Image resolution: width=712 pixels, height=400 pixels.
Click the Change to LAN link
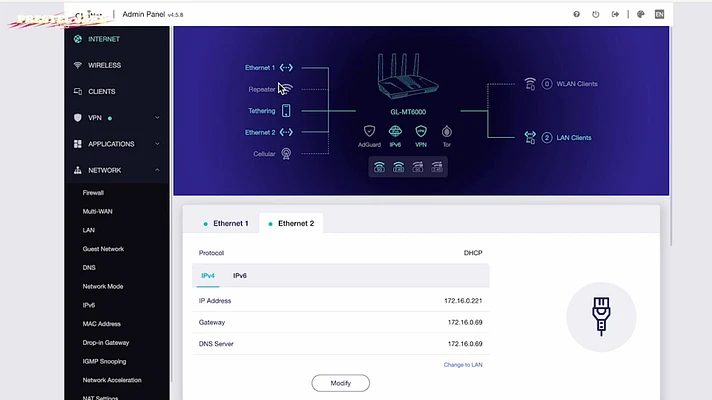[463, 365]
